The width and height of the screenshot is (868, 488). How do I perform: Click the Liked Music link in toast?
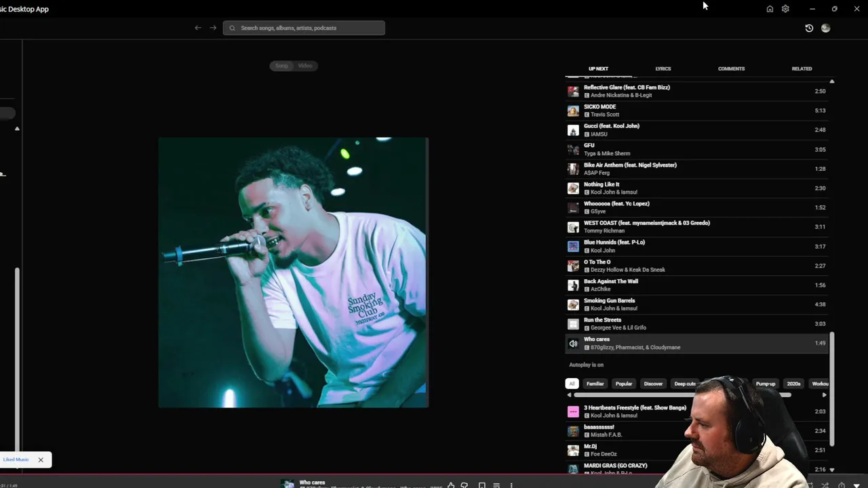[x=16, y=460]
